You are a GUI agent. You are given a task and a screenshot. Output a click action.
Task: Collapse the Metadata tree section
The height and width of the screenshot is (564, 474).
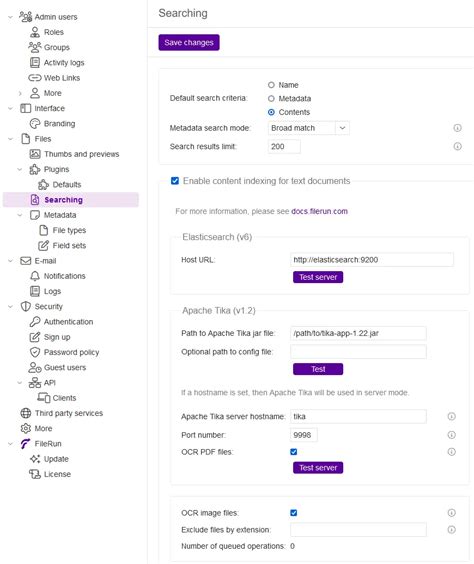[20, 215]
